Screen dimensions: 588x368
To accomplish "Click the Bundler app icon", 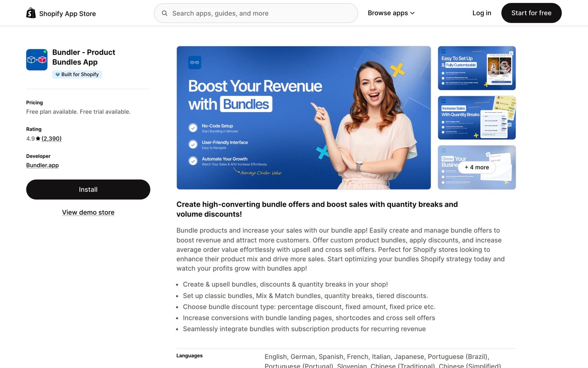I will 37,60.
